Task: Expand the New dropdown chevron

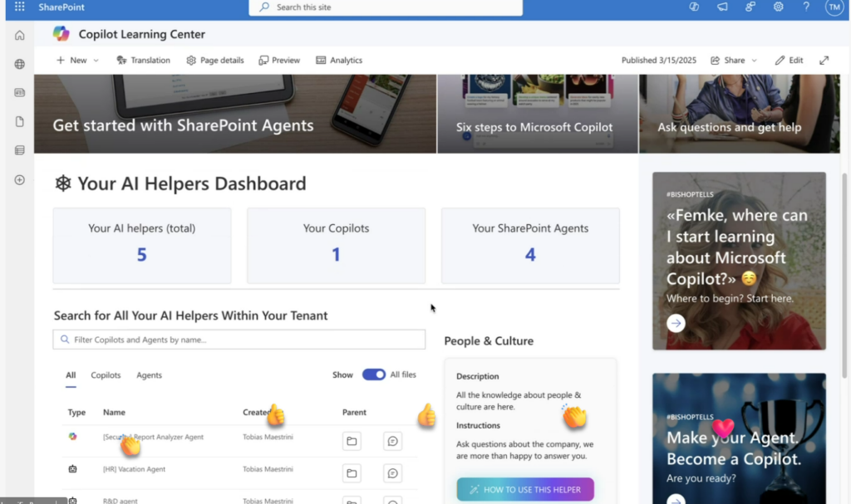Action: click(x=96, y=61)
